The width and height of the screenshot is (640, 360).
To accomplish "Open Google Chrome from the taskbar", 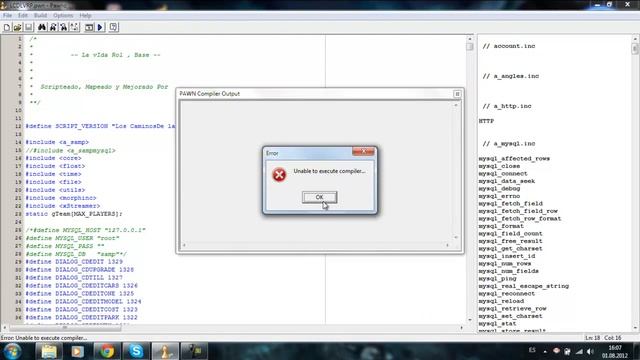I will [x=107, y=351].
